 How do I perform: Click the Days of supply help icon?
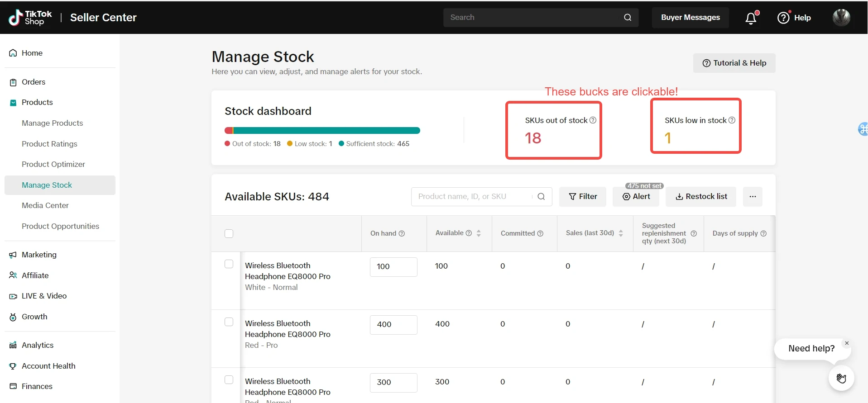coord(763,233)
